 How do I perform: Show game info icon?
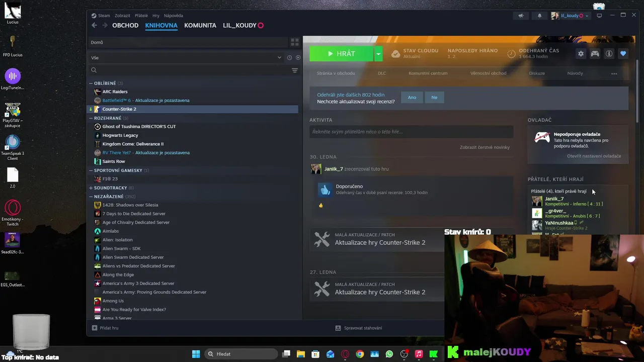pos(609,54)
